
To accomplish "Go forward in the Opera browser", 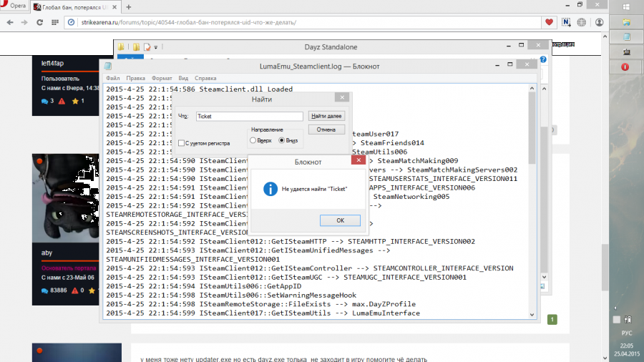I will coord(24,23).
